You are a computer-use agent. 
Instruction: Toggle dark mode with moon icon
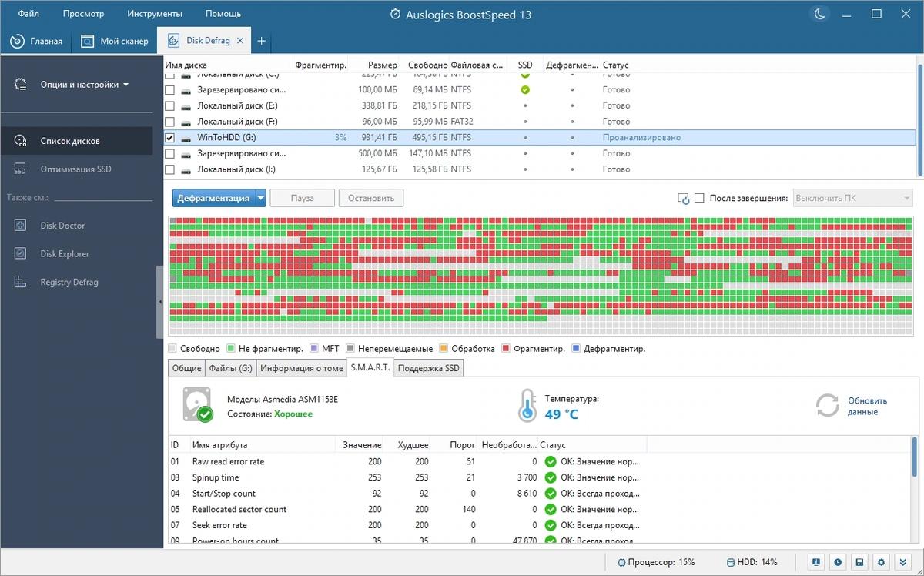point(819,14)
